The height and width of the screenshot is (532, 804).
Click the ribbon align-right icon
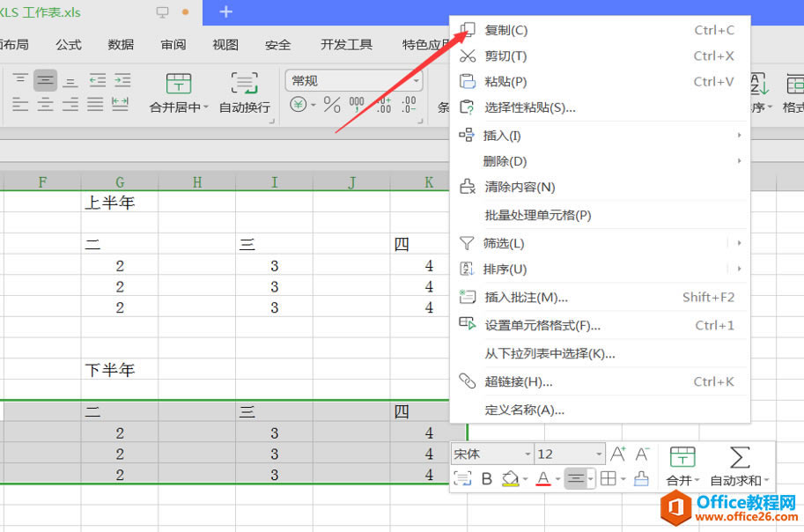[x=70, y=104]
